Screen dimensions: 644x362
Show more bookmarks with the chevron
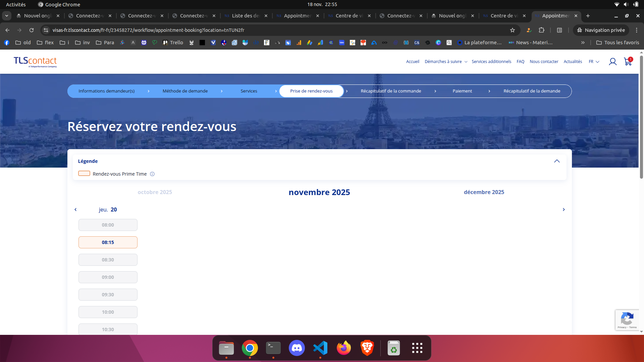tap(583, 43)
